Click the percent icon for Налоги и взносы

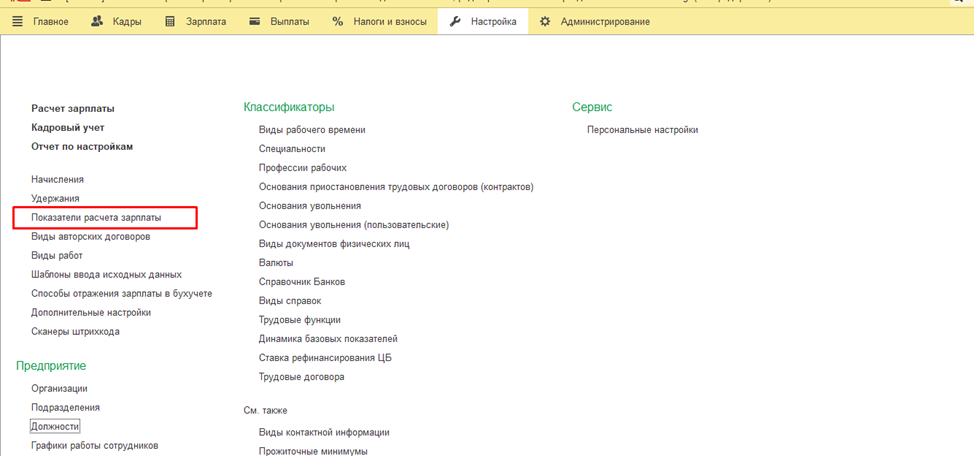(x=338, y=21)
